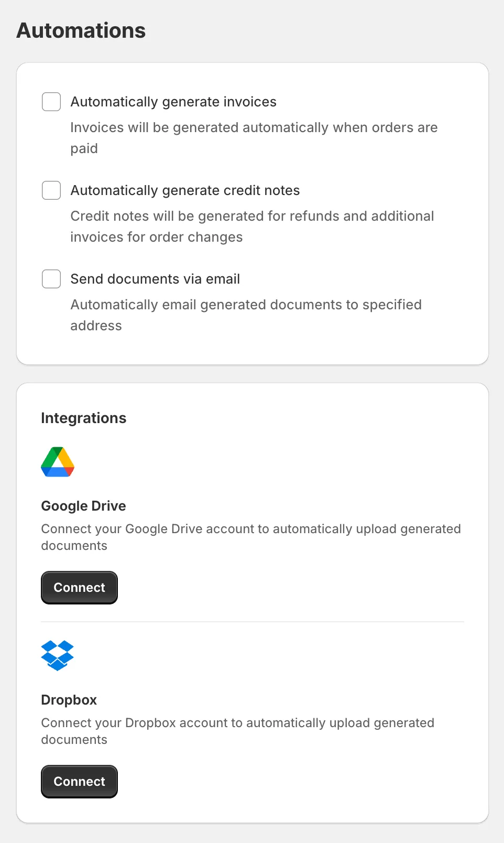Toggle the Automatically generate invoices checkbox

click(51, 101)
